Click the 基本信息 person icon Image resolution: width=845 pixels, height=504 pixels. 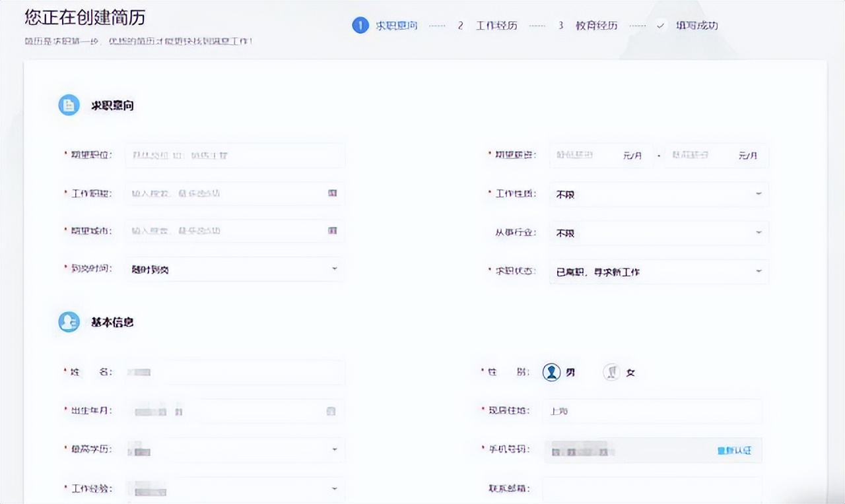[68, 322]
